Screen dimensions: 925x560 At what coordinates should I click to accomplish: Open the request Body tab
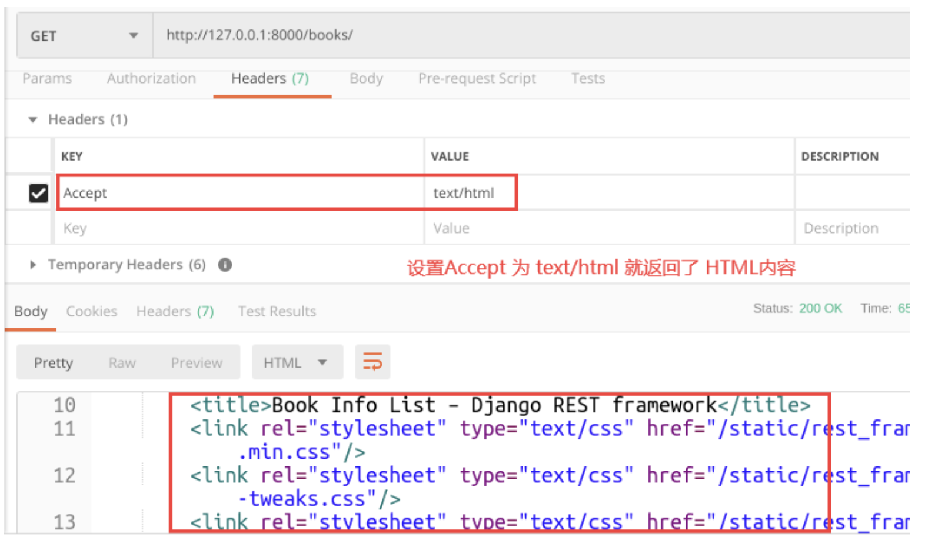pos(366,78)
